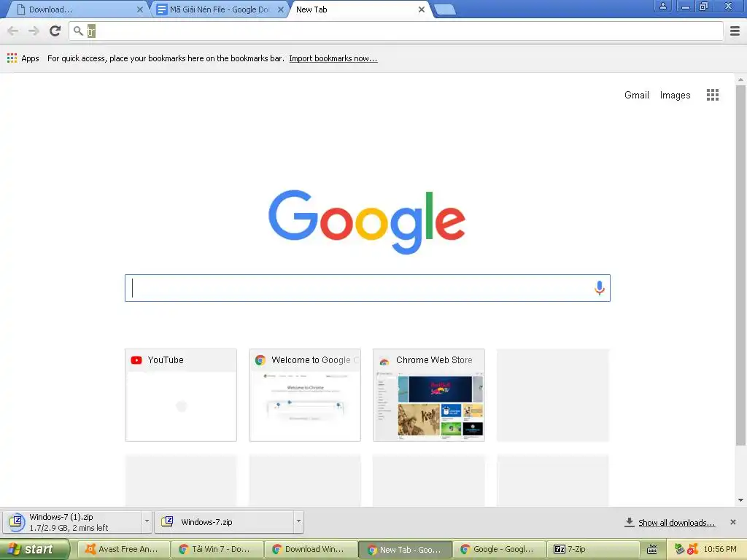Click the page vertical scrollbar
The height and width of the screenshot is (560, 747).
[x=740, y=265]
